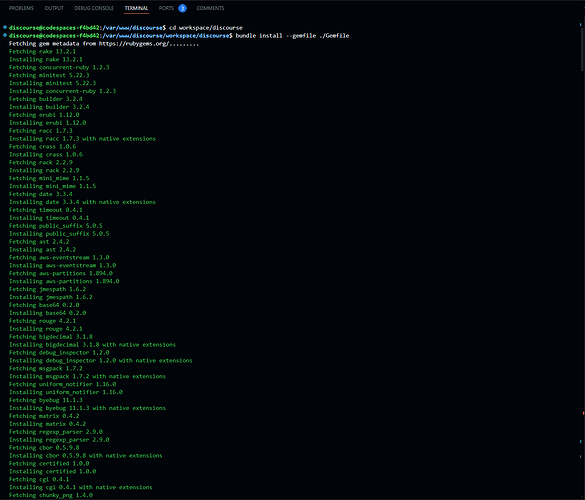Click the './Gemfile' path in the command
Screen dimensions: 585x500
(334, 36)
